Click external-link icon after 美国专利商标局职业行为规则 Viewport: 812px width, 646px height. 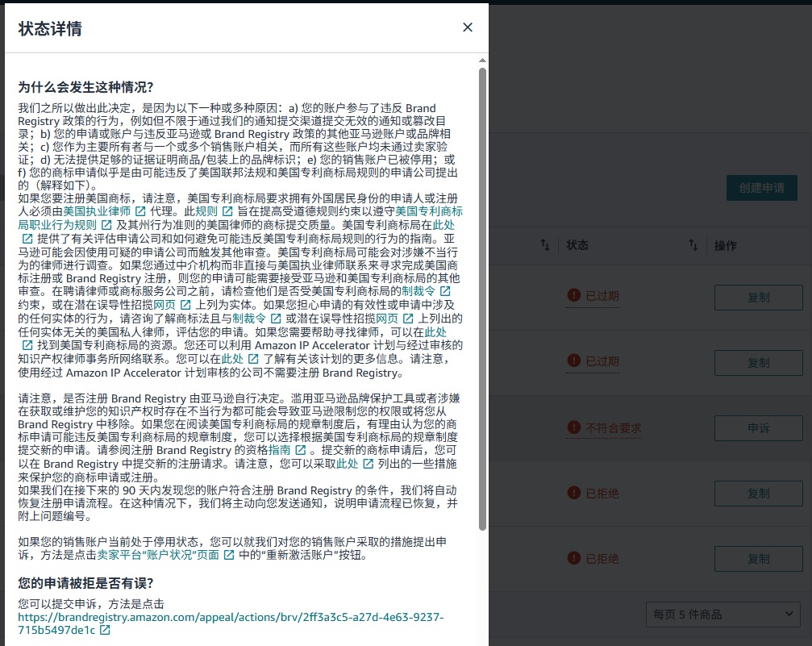point(105,225)
